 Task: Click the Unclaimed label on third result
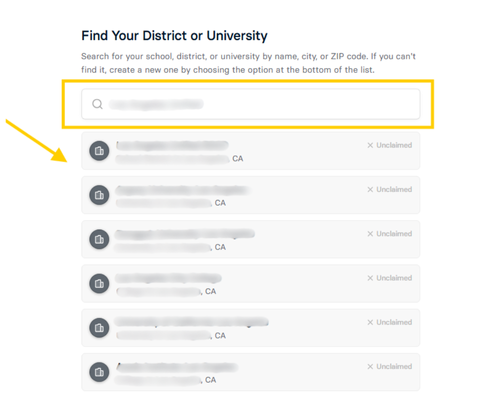[390, 234]
